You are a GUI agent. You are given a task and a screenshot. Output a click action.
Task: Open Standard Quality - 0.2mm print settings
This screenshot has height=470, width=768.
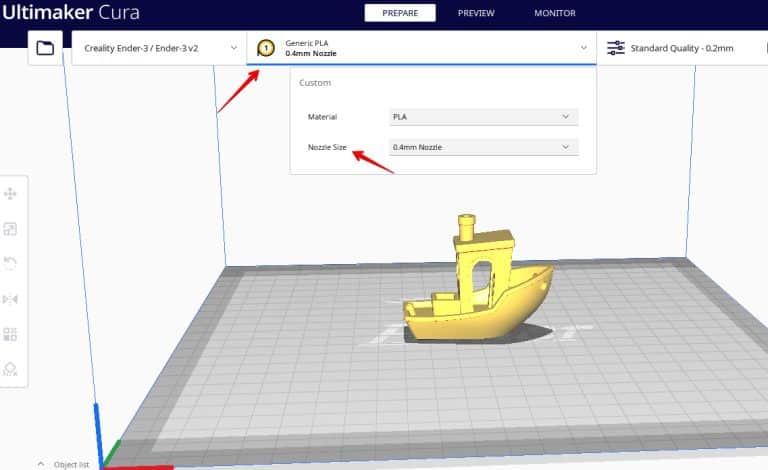click(682, 48)
